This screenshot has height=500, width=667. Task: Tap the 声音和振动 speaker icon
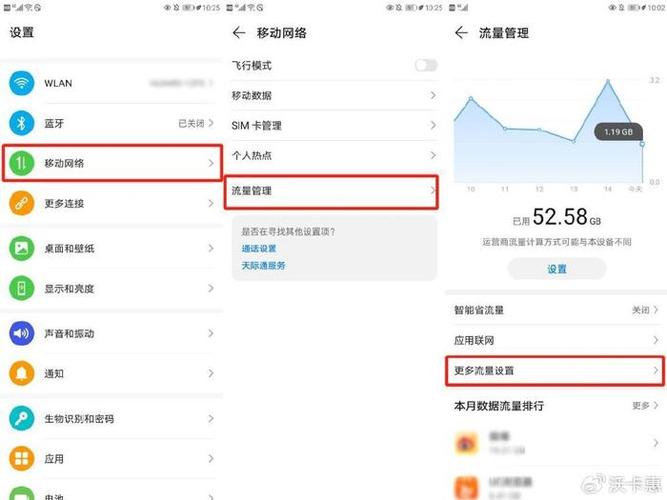point(21,333)
